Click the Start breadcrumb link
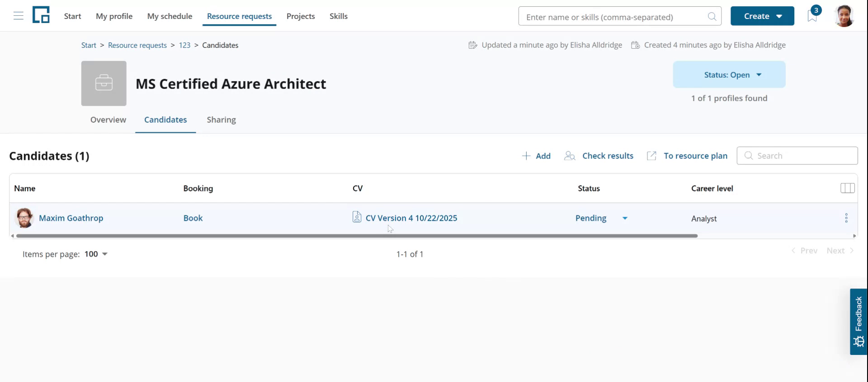Image resolution: width=868 pixels, height=382 pixels. click(89, 45)
